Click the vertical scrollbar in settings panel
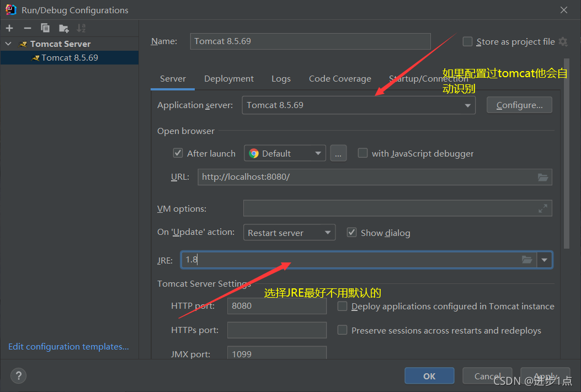The height and width of the screenshot is (392, 581). pyautogui.click(x=566, y=154)
